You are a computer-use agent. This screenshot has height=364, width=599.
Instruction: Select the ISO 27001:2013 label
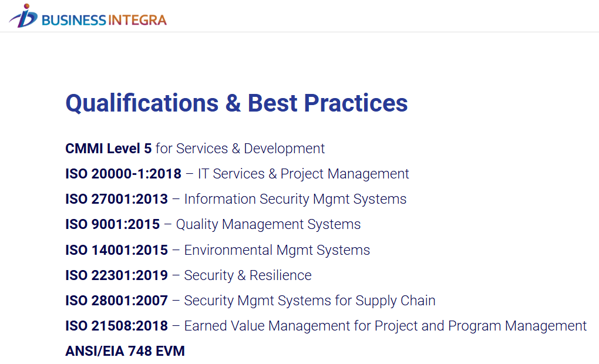(x=116, y=199)
